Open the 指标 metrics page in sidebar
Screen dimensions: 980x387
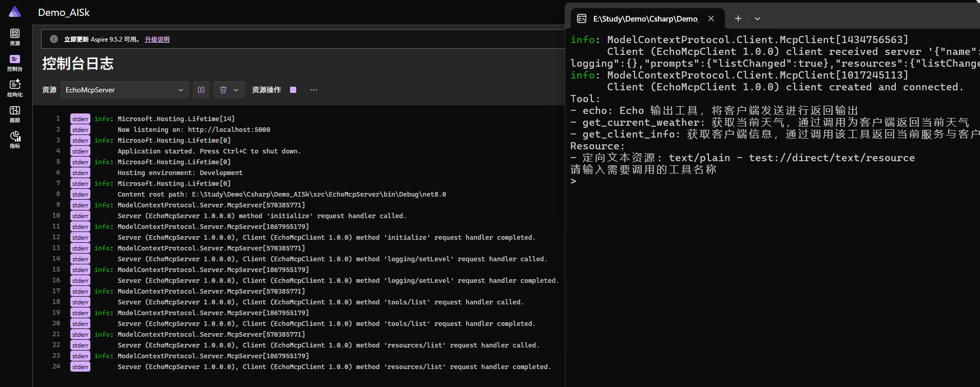pos(15,140)
